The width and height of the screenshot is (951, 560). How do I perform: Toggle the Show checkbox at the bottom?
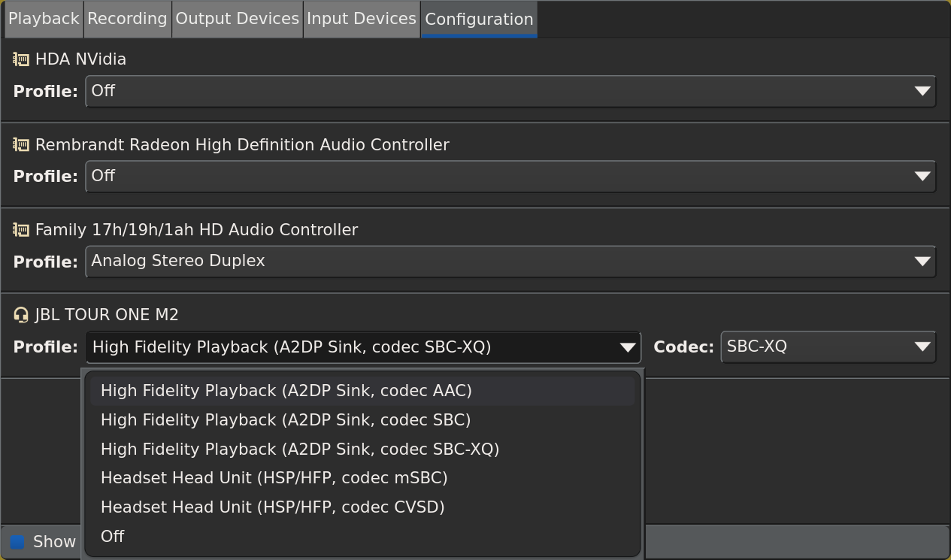[x=17, y=542]
